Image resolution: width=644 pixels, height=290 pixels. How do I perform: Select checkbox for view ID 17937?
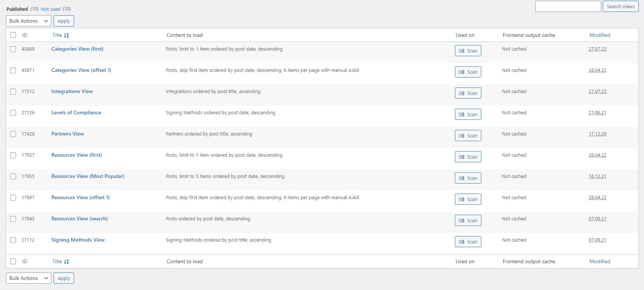tap(13, 155)
